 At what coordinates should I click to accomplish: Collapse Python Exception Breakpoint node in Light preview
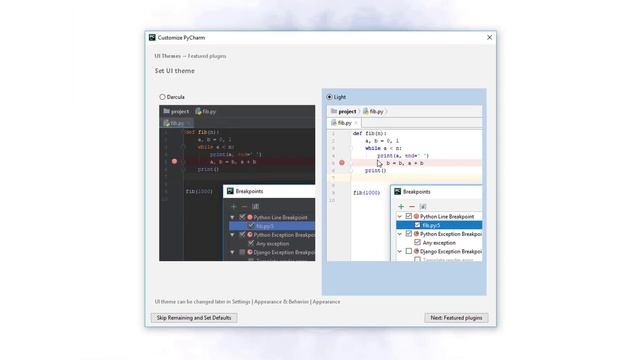coord(400,234)
